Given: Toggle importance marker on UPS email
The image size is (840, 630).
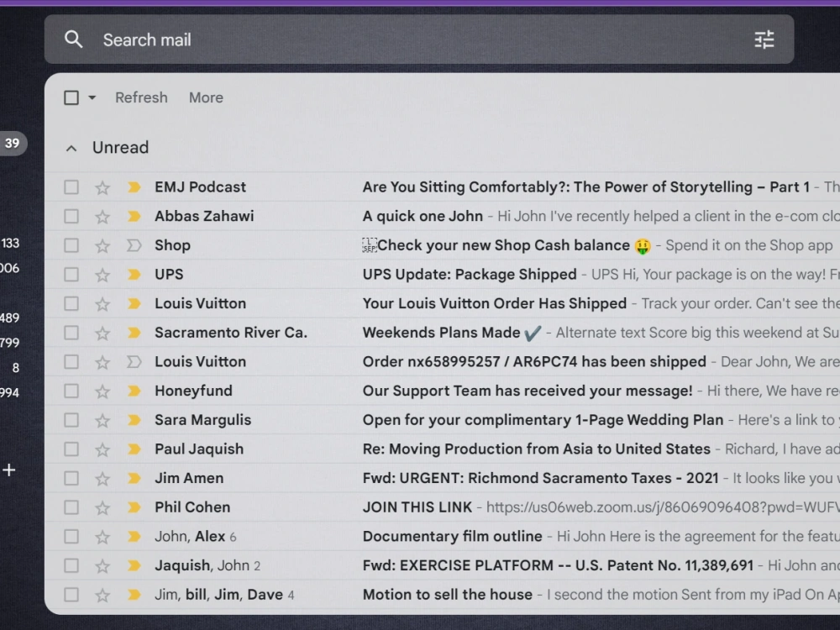Looking at the screenshot, I should click(x=134, y=275).
